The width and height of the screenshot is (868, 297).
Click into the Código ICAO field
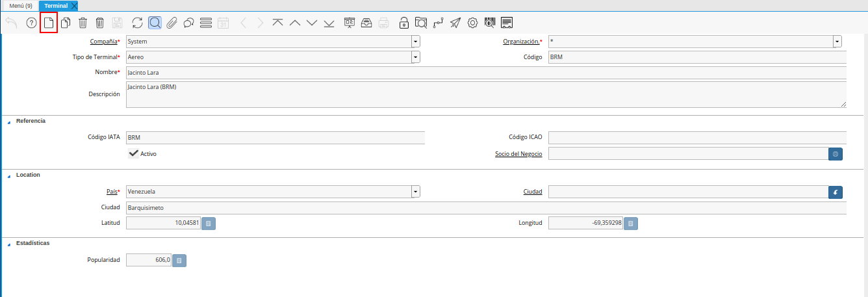pyautogui.click(x=696, y=138)
